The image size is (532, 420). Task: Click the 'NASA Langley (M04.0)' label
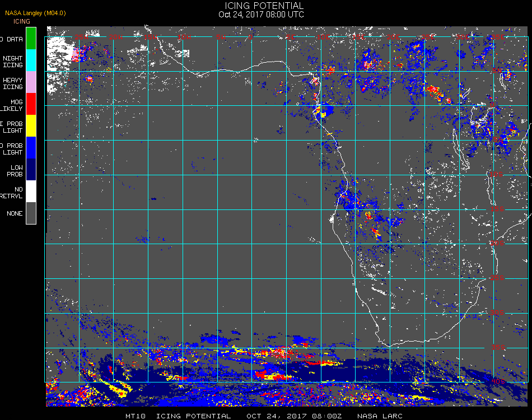[35, 13]
